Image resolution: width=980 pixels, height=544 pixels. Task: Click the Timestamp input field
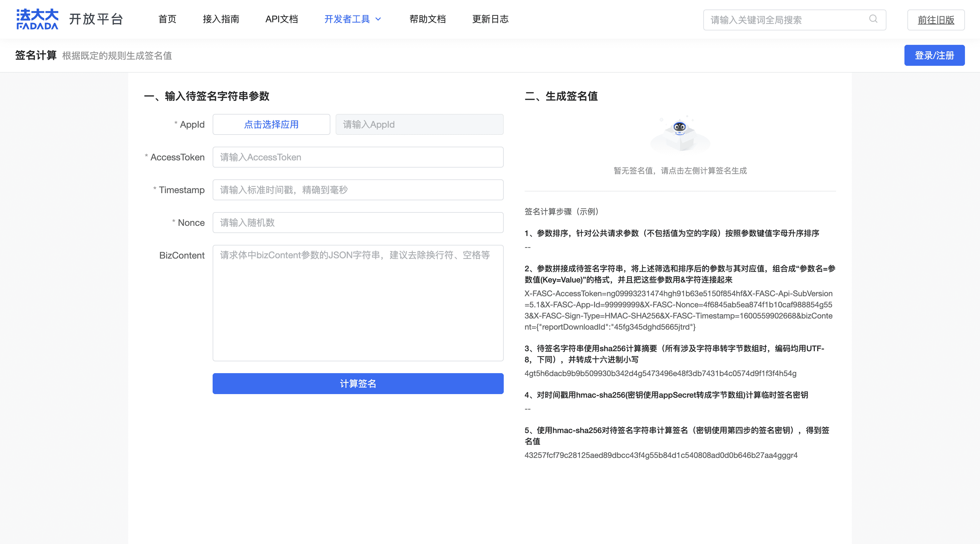(358, 190)
